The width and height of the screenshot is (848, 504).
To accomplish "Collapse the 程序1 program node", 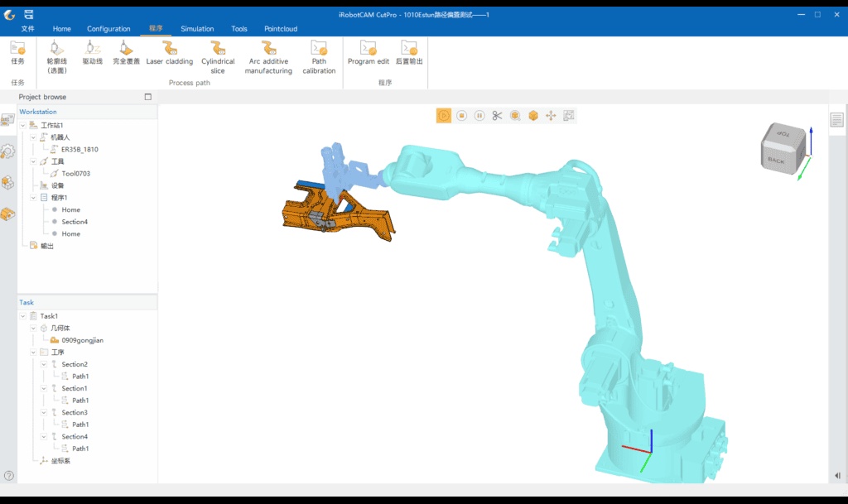I will click(x=33, y=198).
